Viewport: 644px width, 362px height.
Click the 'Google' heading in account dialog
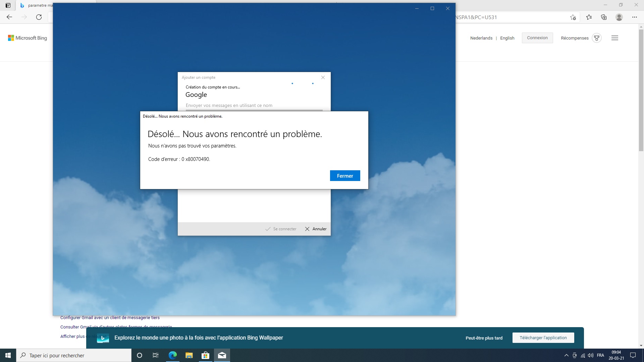(196, 95)
